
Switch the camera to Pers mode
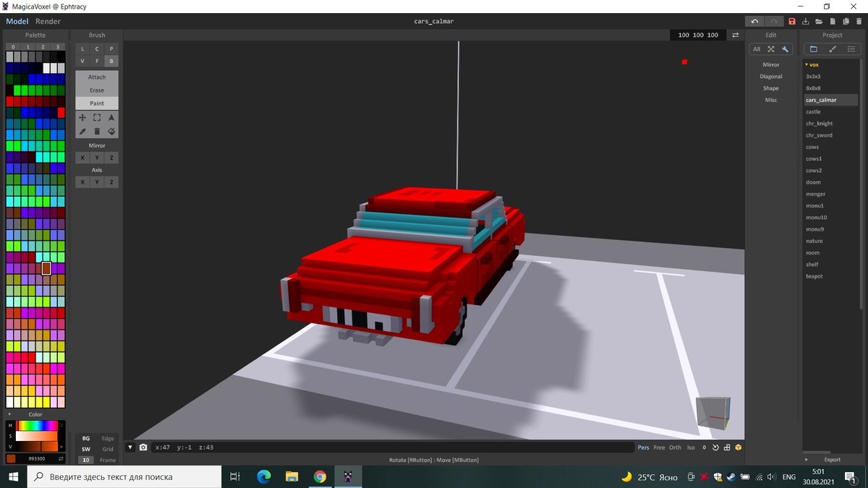(x=643, y=448)
